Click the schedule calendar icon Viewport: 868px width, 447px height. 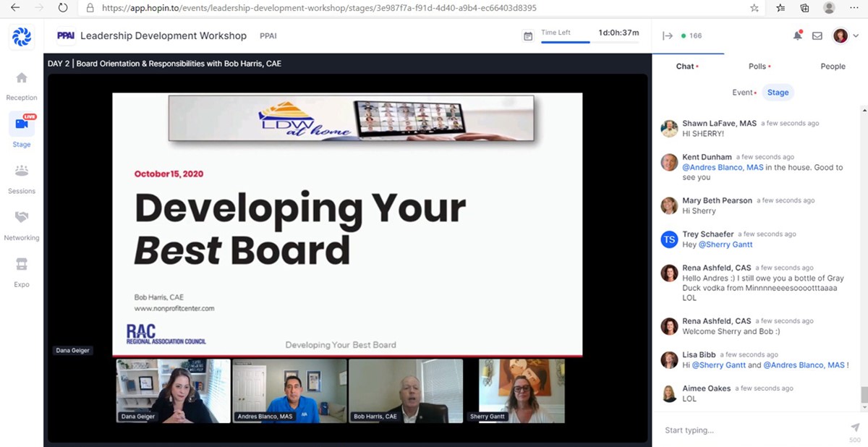528,35
